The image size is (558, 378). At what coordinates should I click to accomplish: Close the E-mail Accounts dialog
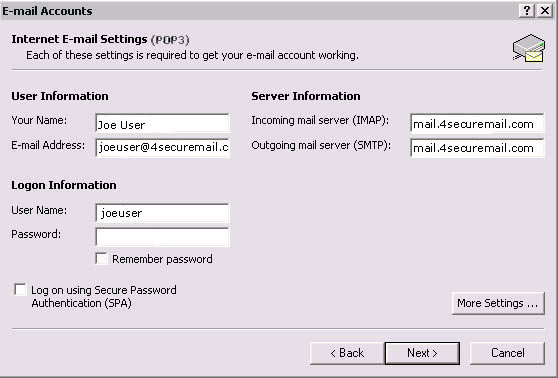click(x=544, y=10)
